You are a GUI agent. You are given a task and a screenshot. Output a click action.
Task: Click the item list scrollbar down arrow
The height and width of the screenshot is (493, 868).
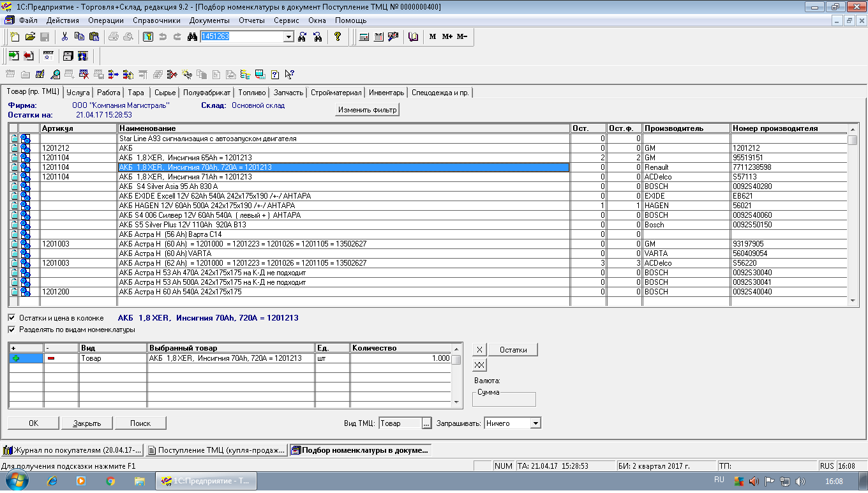[853, 301]
